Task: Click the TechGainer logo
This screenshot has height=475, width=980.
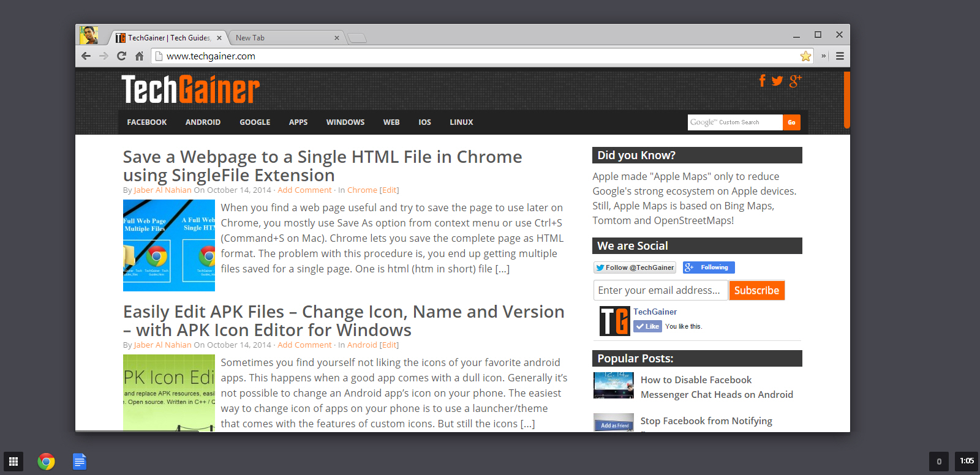Action: click(x=190, y=89)
